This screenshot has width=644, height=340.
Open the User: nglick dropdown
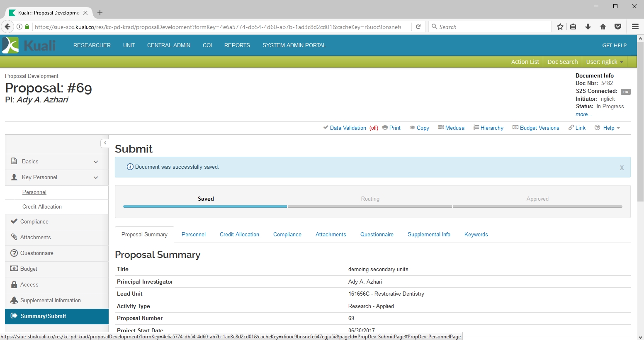[604, 62]
